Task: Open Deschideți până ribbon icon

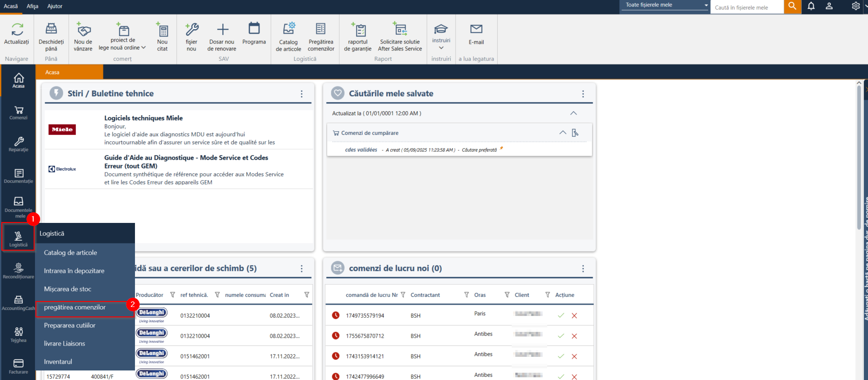Action: click(x=51, y=29)
